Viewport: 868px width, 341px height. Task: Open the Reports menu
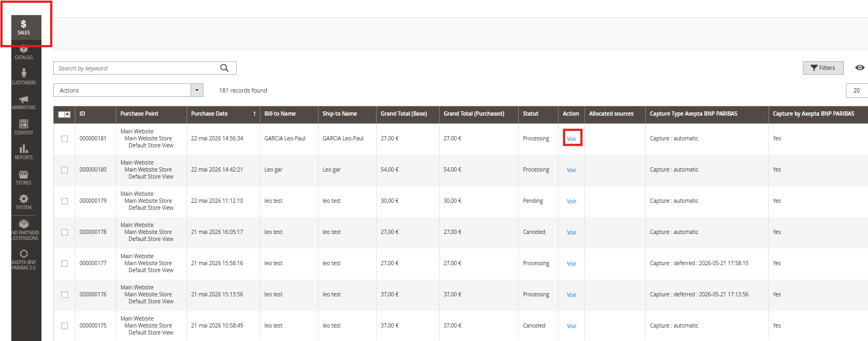click(24, 152)
